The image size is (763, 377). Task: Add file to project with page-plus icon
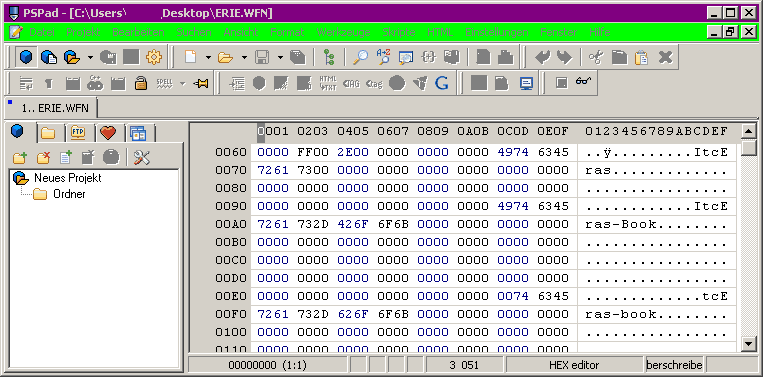coord(66,158)
